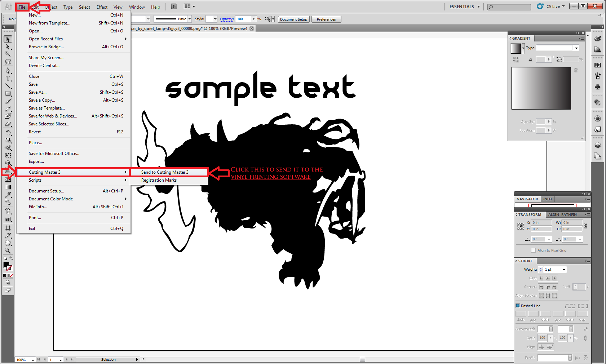Toggle constrain width and height proportions

585,226
